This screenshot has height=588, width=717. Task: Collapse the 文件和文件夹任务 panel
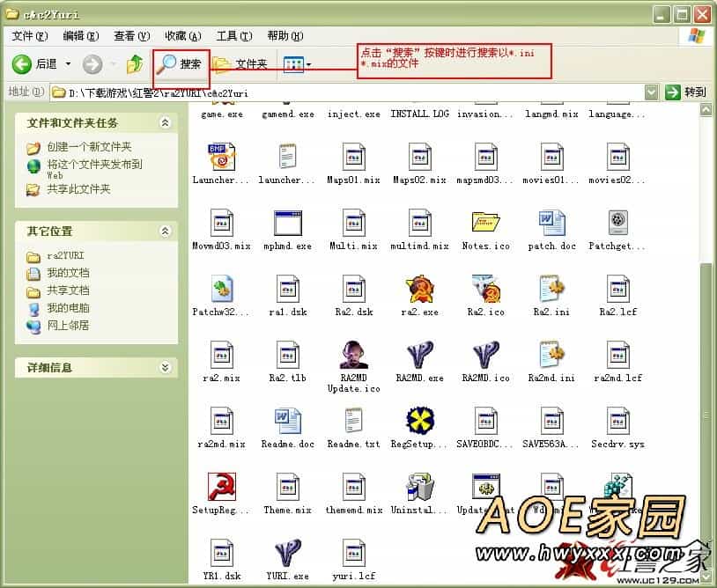165,123
